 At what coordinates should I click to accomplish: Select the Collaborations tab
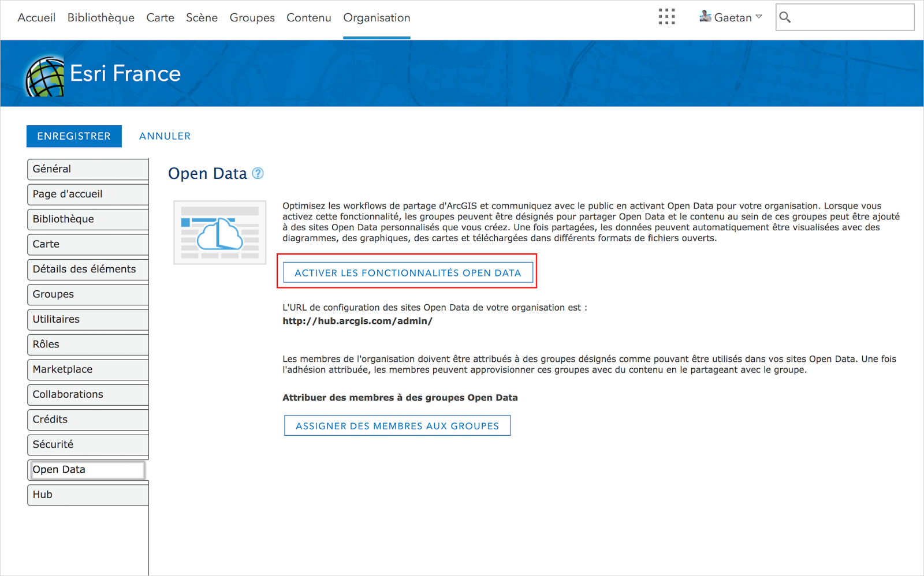(88, 394)
